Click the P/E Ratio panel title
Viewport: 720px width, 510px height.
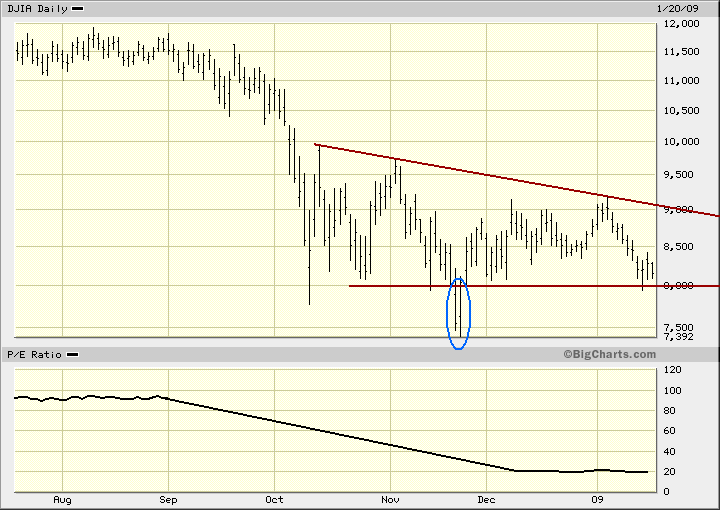coord(34,354)
